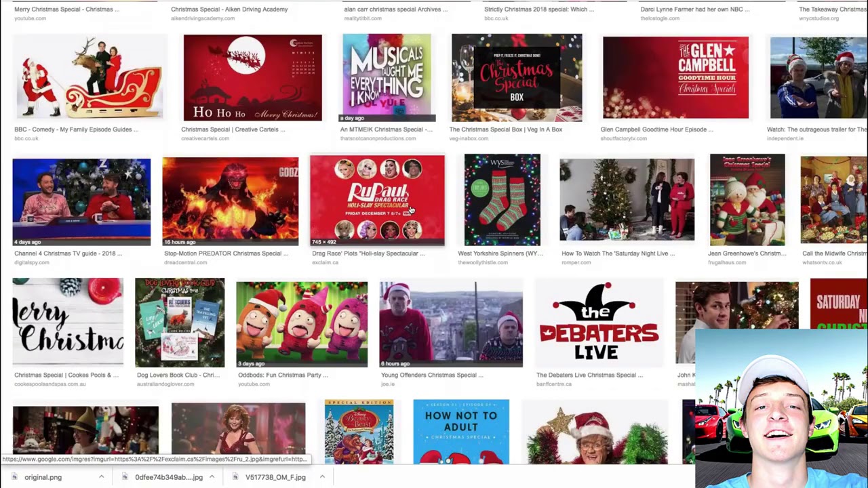This screenshot has height=488, width=868.
Task: Open 'Christmas Special | Cookes Pools &' caption
Action: 66,375
